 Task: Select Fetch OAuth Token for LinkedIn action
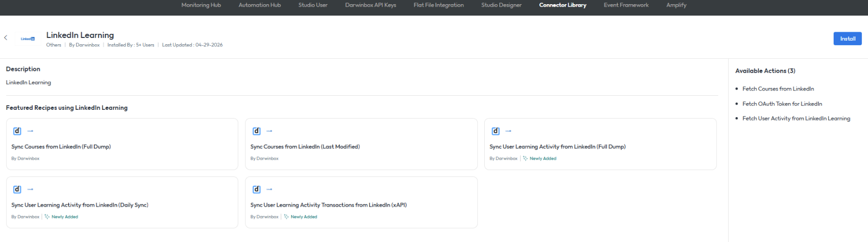(782, 104)
